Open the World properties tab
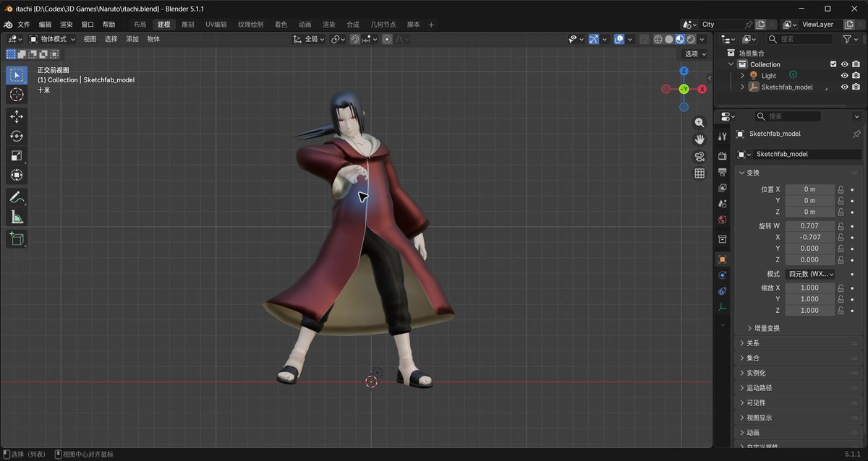This screenshot has width=868, height=461. tap(722, 220)
